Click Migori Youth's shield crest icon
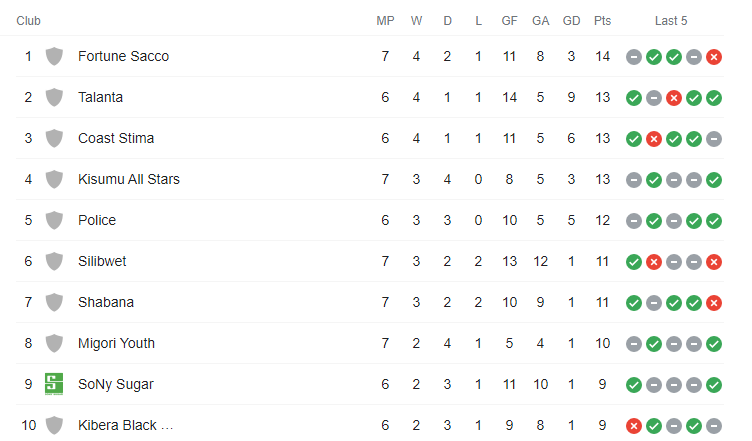This screenshot has width=752, height=441. pyautogui.click(x=54, y=343)
